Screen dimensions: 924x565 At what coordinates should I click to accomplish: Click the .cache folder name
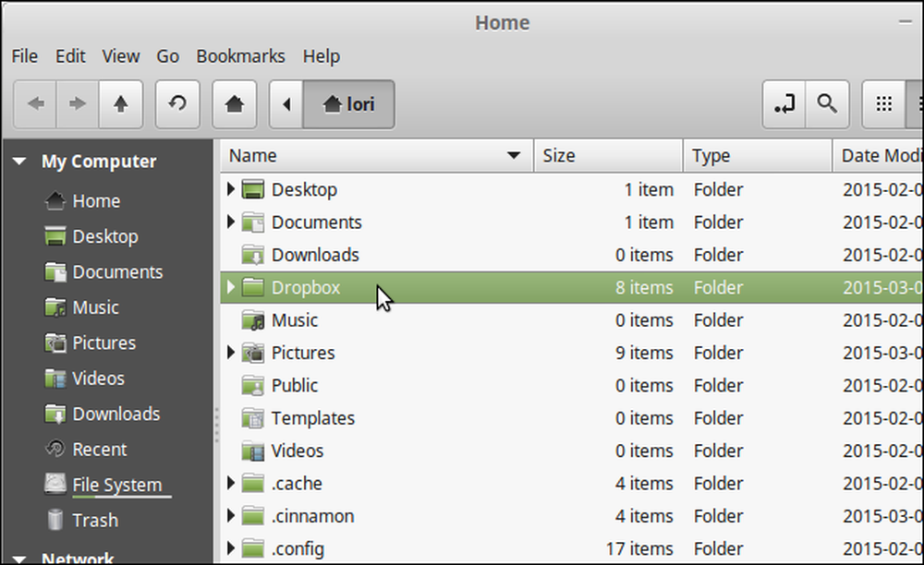[x=297, y=483]
